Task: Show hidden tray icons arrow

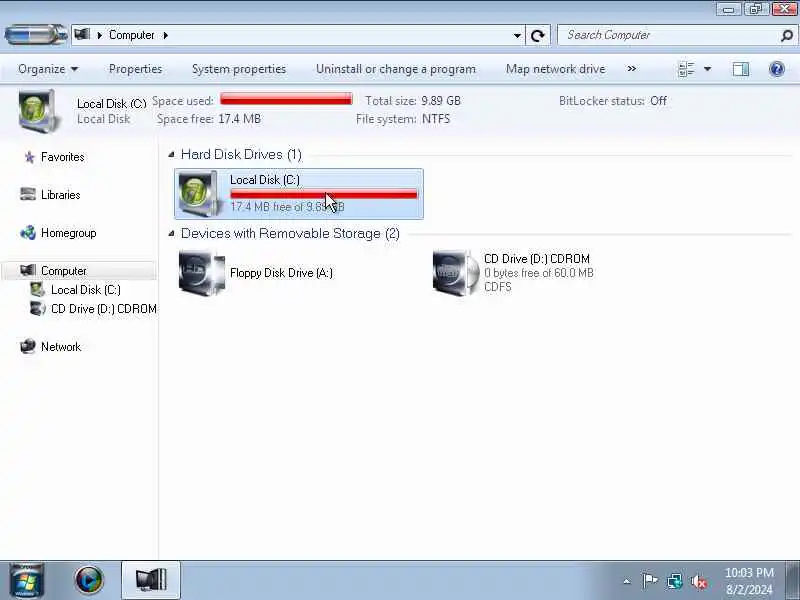Action: pyautogui.click(x=627, y=581)
